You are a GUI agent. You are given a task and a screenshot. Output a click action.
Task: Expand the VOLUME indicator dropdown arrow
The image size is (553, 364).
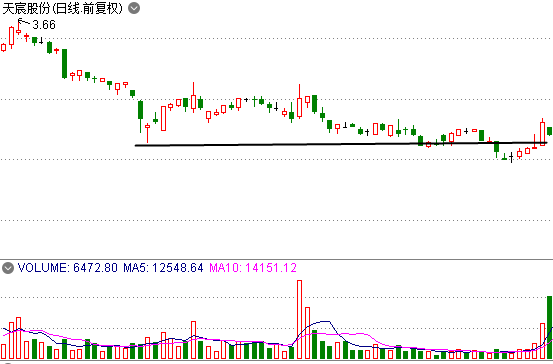(x=8, y=268)
